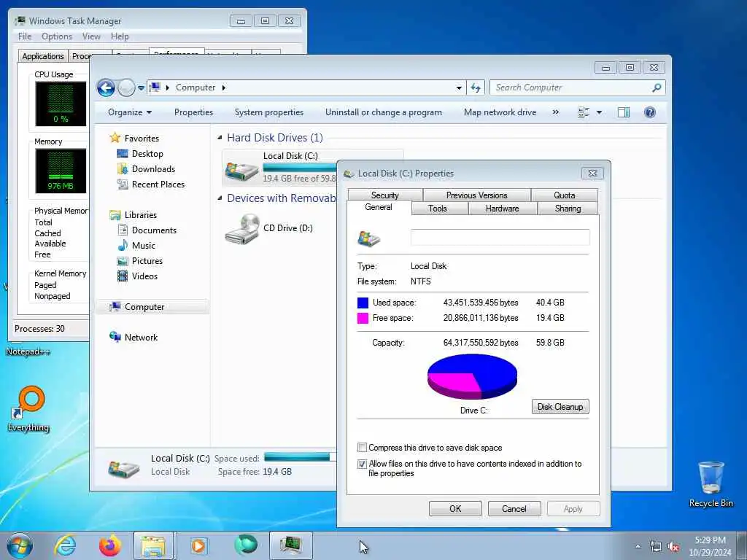Select the CD Drive (D:) icon

point(242,229)
